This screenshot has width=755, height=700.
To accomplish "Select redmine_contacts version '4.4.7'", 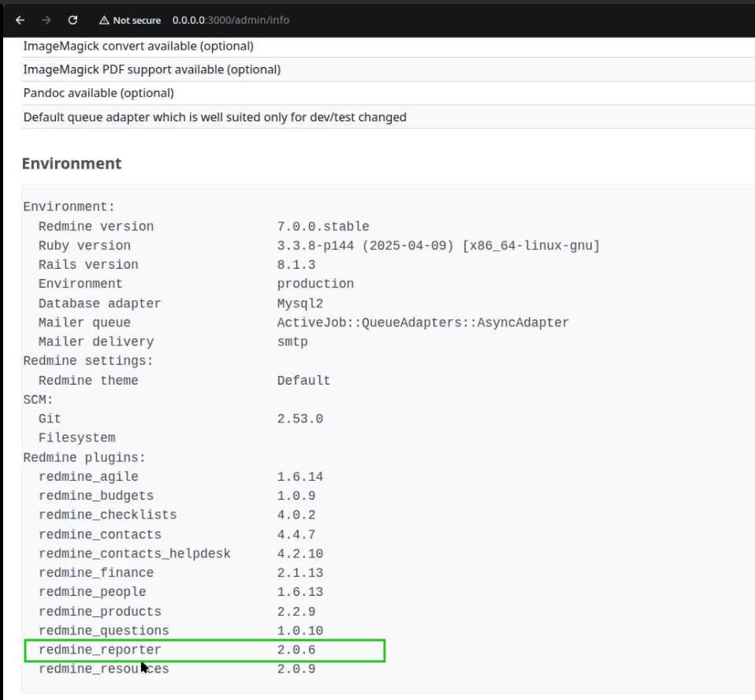I will [x=296, y=534].
